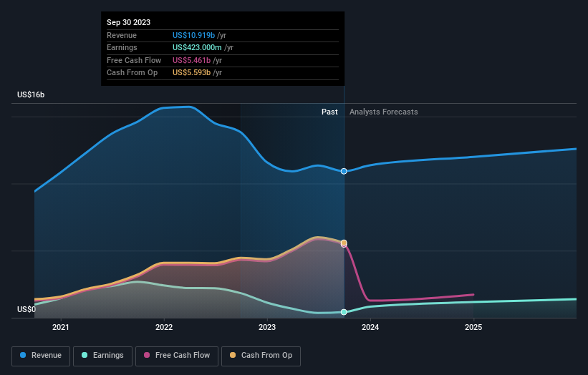Viewport: 588px width, 375px height.
Task: Click the US$16b y-axis label
Action: pyautogui.click(x=31, y=94)
